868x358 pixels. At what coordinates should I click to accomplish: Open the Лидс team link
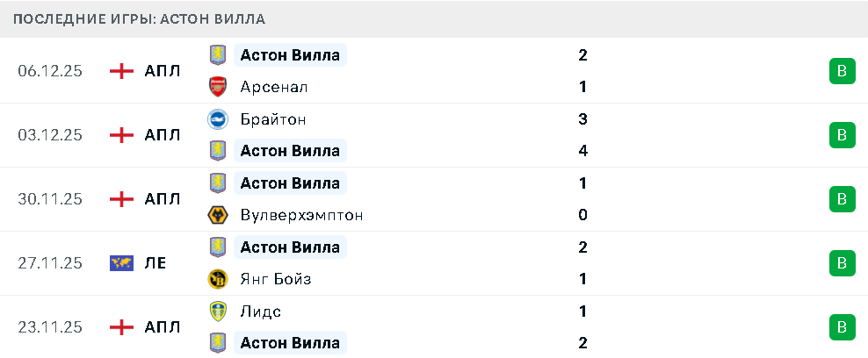pos(260,311)
